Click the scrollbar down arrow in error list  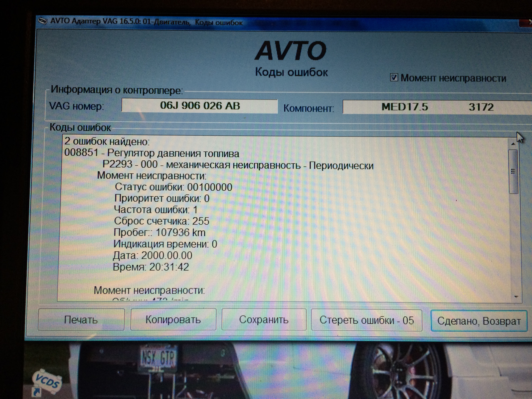516,297
